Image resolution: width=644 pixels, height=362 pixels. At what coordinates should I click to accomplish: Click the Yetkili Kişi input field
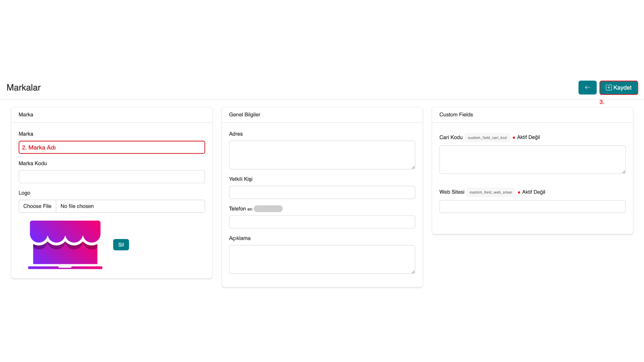point(322,192)
